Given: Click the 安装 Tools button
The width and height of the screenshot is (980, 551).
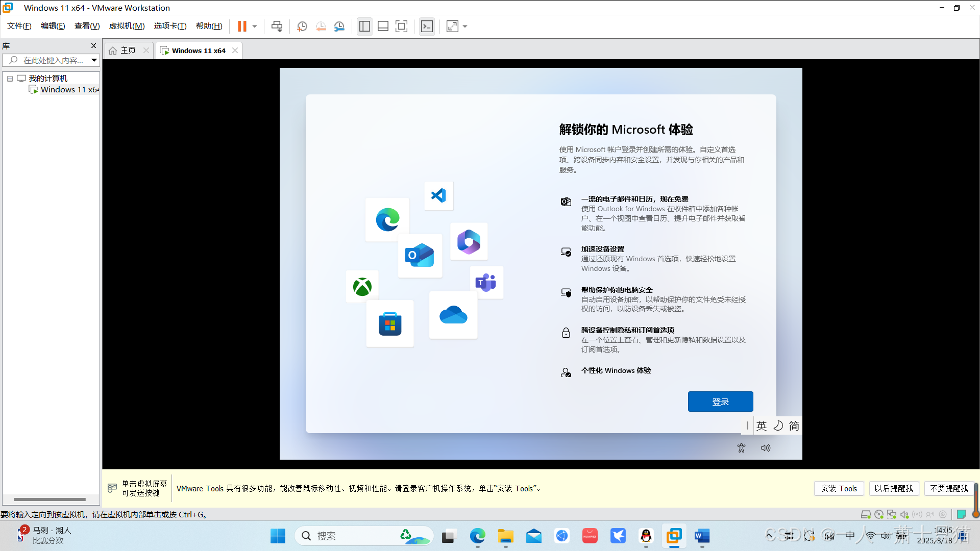Looking at the screenshot, I should pos(839,488).
